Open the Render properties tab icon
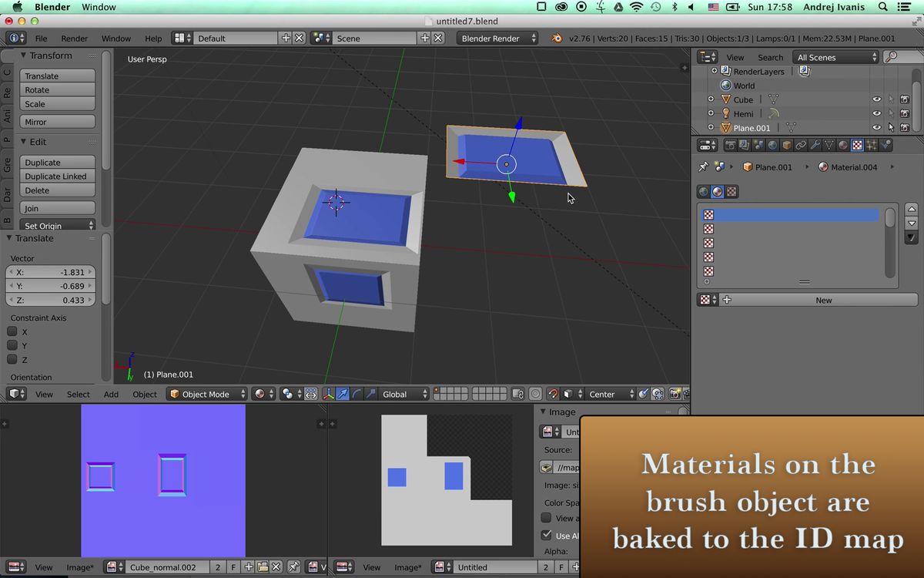 (x=729, y=145)
